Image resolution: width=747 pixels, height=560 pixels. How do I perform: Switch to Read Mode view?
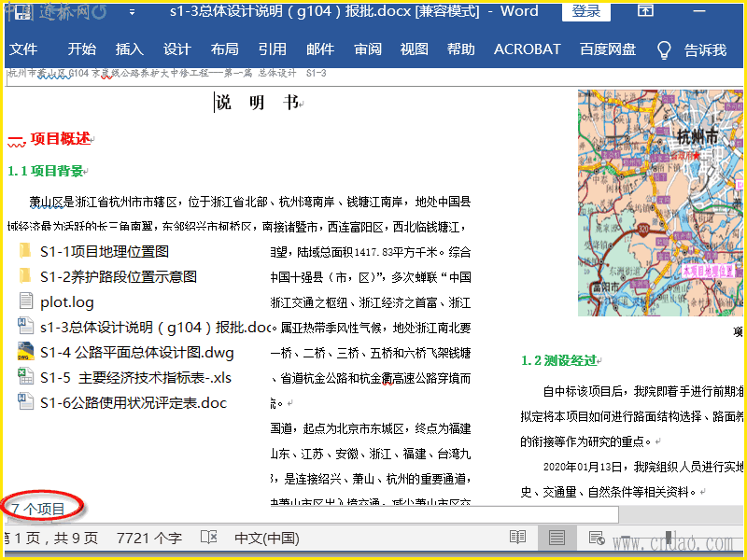pyautogui.click(x=517, y=538)
